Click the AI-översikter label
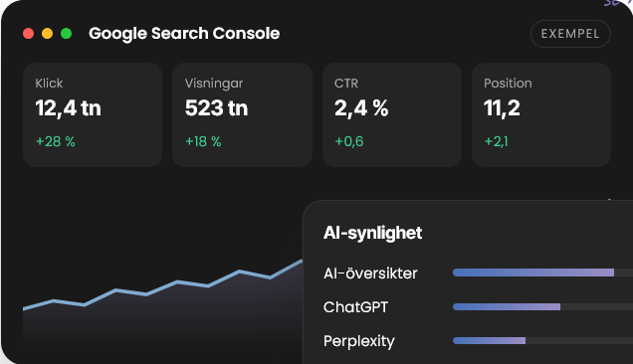Screen dimensions: 633x364 click(x=370, y=273)
